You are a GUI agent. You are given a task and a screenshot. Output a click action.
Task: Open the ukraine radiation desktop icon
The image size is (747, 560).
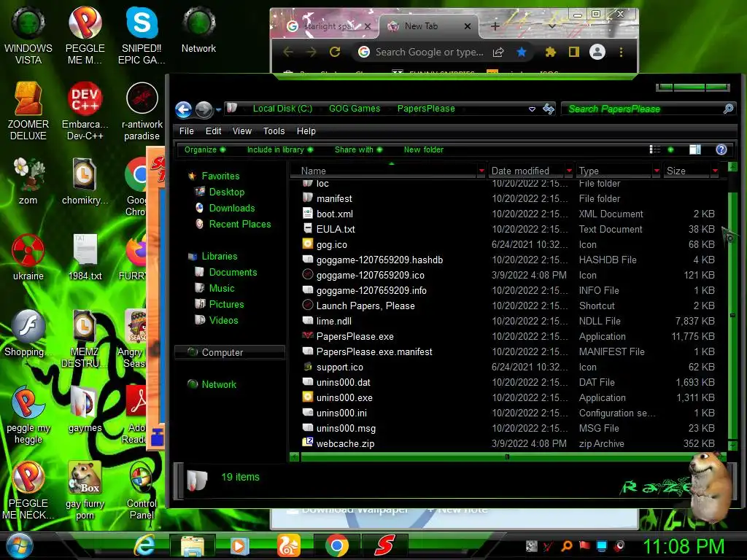tap(28, 257)
